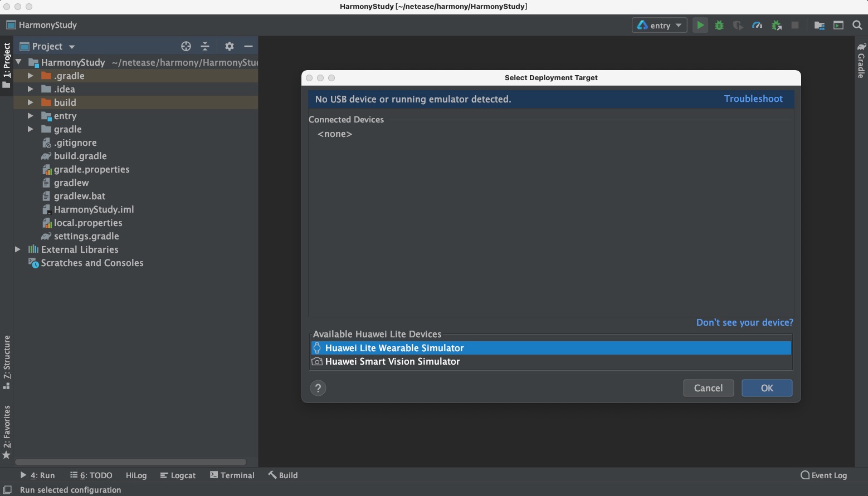
Task: Open the 6: TODO tool window tab
Action: [x=91, y=475]
